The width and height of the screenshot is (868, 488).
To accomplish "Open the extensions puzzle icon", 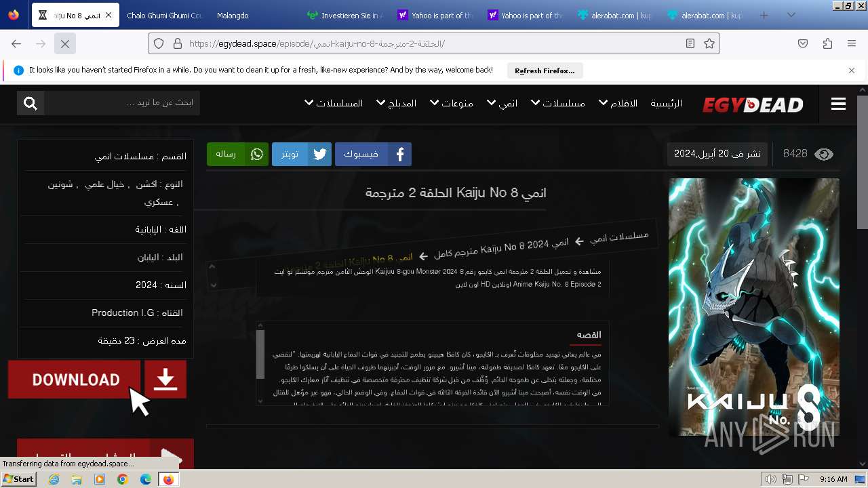I will point(827,43).
